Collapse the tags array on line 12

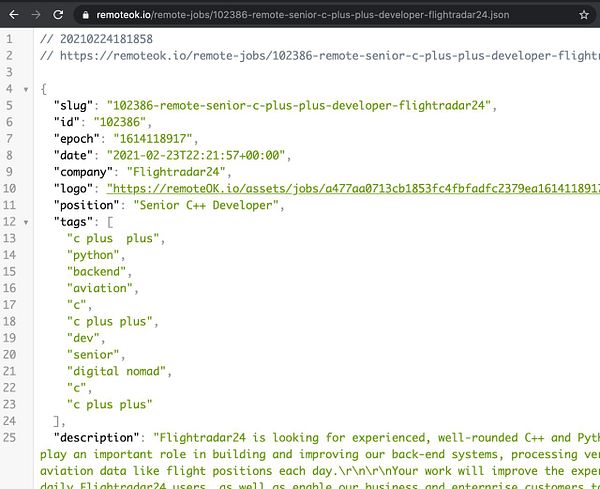[26, 222]
